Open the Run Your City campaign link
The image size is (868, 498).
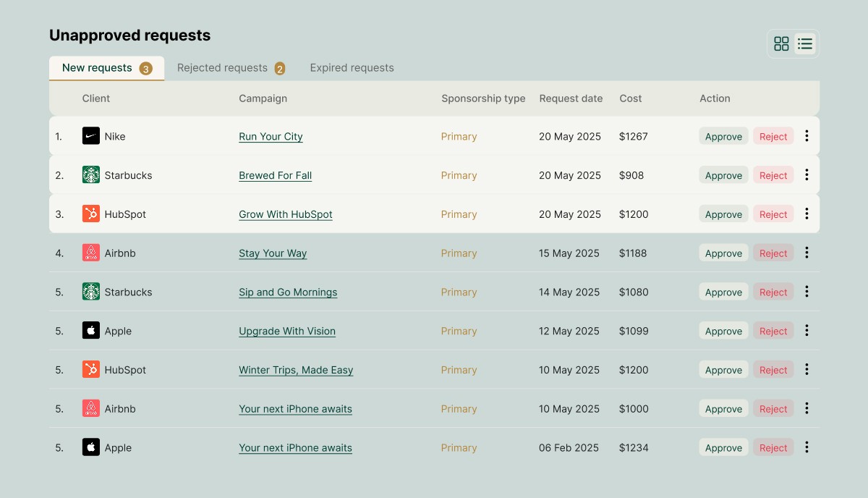271,137
